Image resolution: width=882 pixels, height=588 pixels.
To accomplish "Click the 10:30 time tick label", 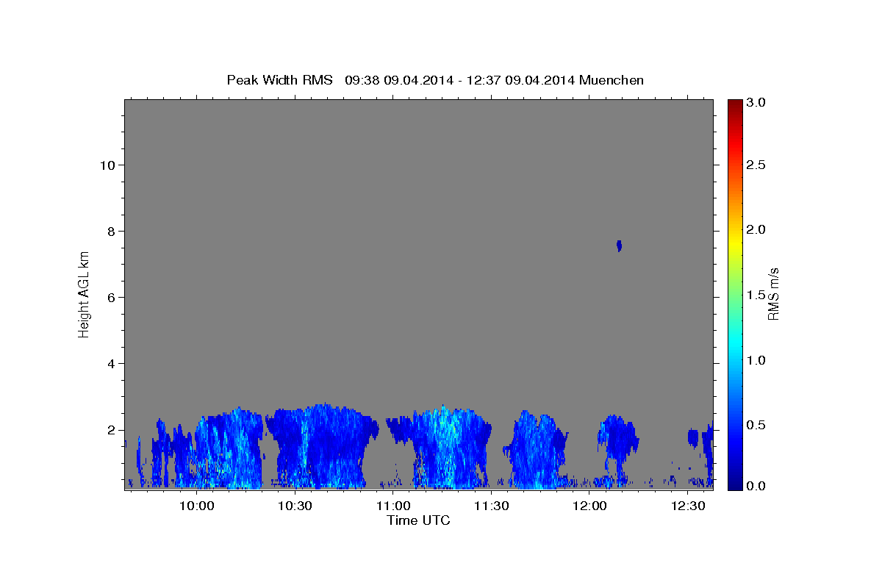I will (296, 506).
